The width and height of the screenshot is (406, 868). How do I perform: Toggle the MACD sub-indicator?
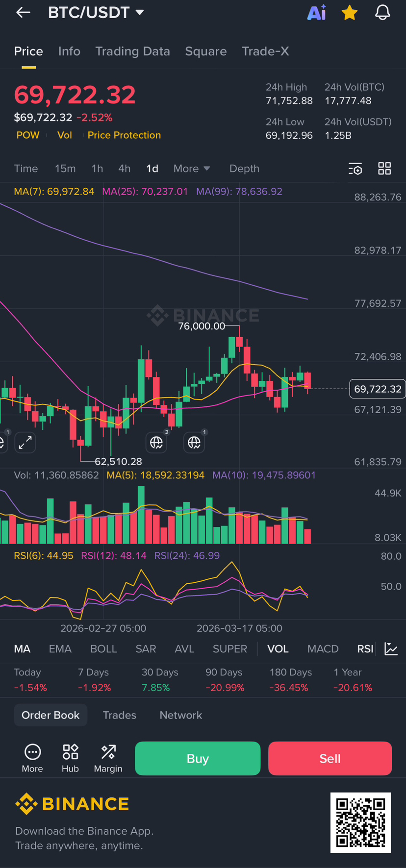pyautogui.click(x=323, y=649)
